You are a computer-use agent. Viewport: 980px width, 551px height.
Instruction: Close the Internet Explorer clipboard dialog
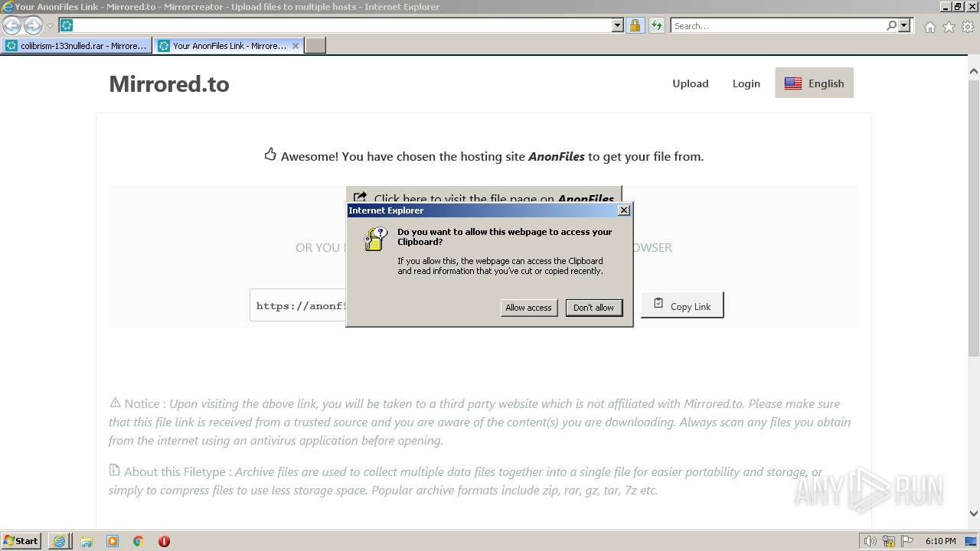pyautogui.click(x=624, y=210)
